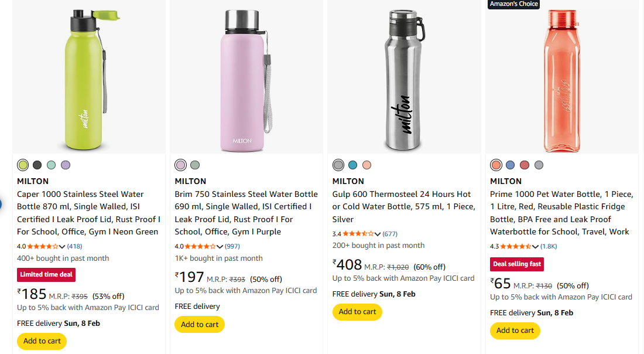Add Gulp 600 Thermosteel to cart
The width and height of the screenshot is (644, 354).
357,312
